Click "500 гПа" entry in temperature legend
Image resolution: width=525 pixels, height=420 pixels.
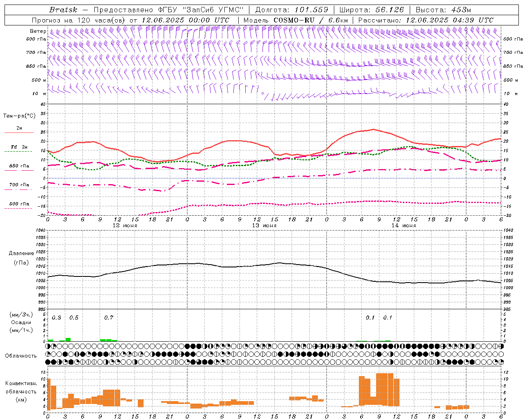tap(19, 204)
